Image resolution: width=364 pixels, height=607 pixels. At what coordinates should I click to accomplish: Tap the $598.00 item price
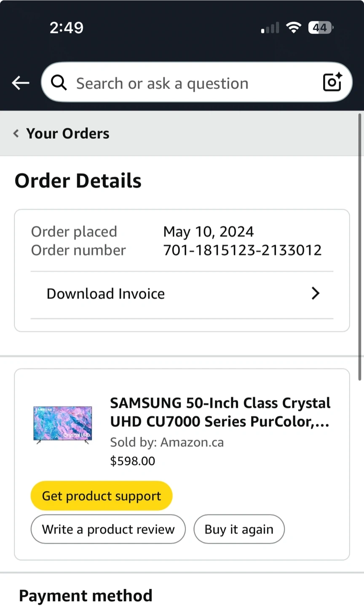tap(132, 461)
